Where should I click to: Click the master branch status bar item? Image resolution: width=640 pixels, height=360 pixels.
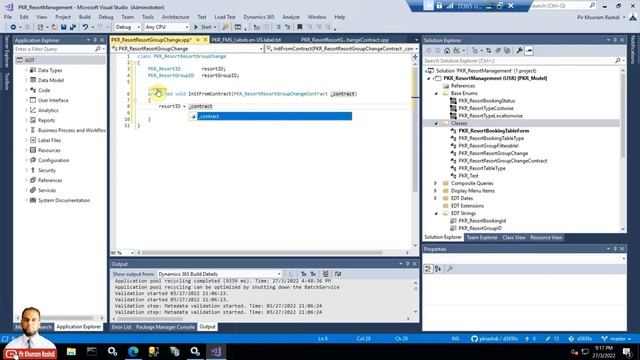(616, 339)
